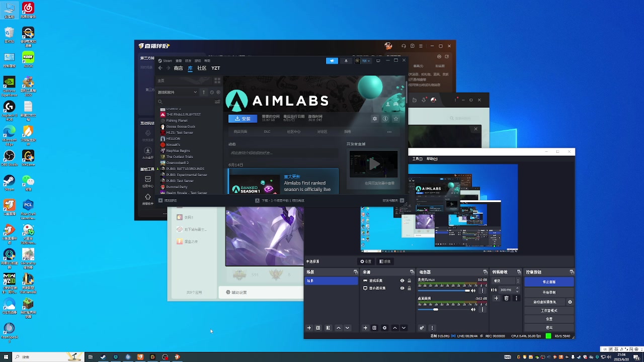Switch Steam to Big Picture mode icon
This screenshot has width=644, height=362.
[x=378, y=61]
